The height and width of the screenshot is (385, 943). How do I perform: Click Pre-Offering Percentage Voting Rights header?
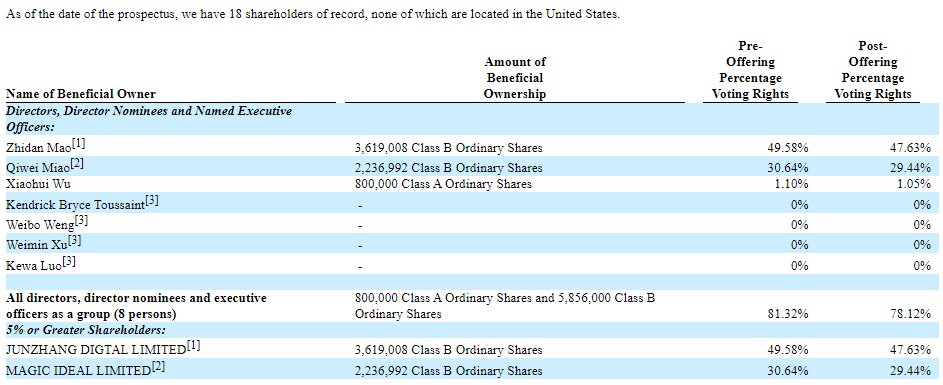[751, 70]
